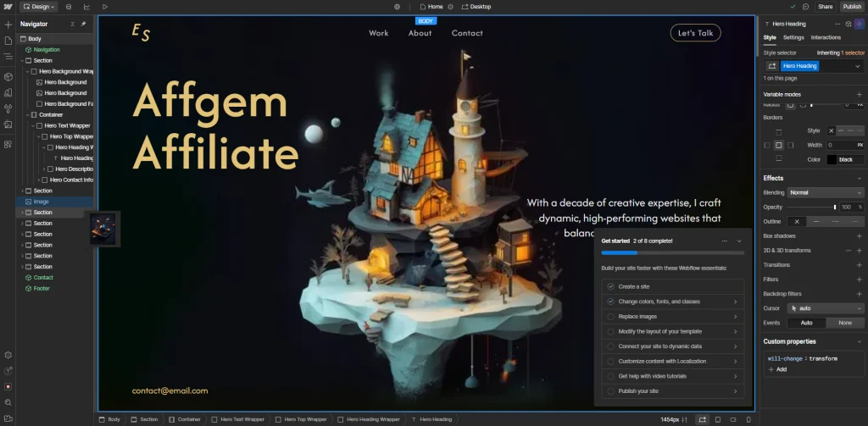Viewport: 868px width, 426px height.
Task: Open page settings gear next to Home
Action: (450, 7)
